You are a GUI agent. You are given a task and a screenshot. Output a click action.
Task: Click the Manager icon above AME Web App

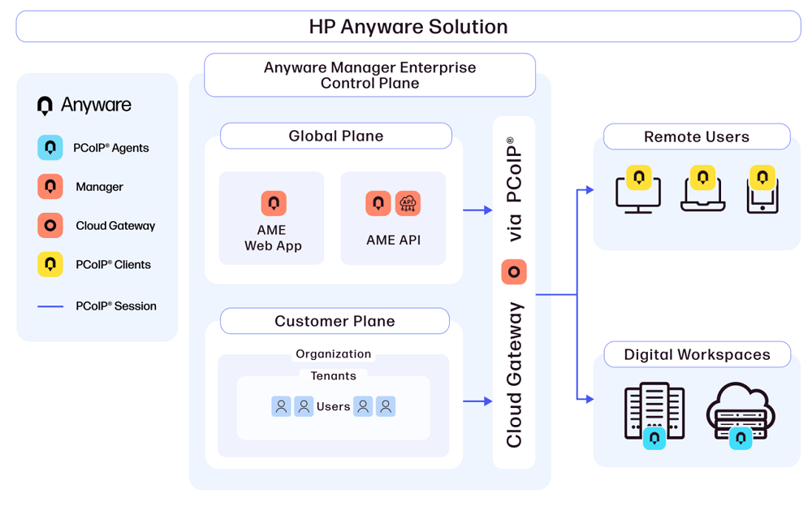click(274, 203)
